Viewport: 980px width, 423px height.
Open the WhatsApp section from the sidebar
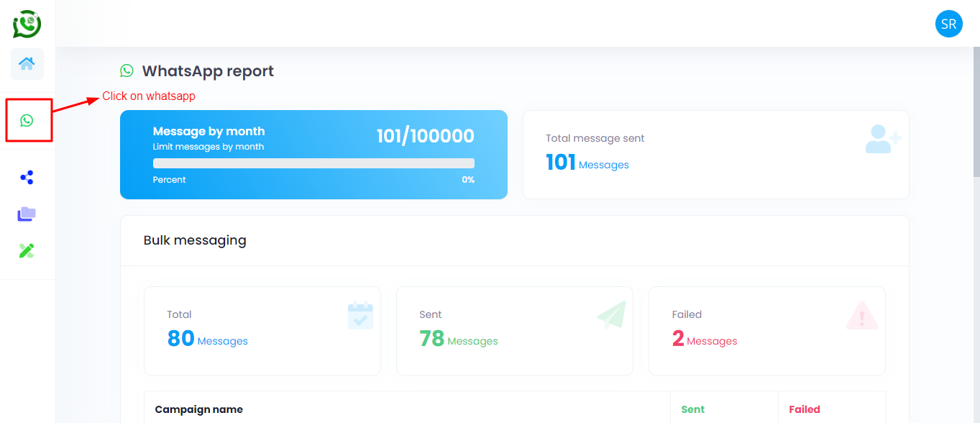tap(27, 119)
